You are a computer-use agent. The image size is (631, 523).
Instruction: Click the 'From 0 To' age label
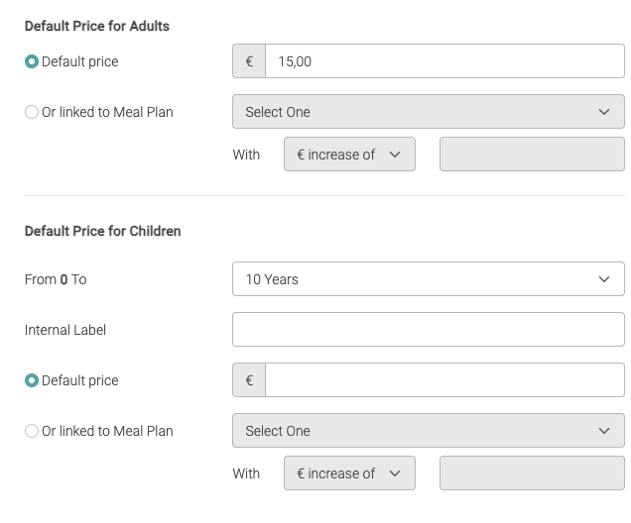(55, 279)
